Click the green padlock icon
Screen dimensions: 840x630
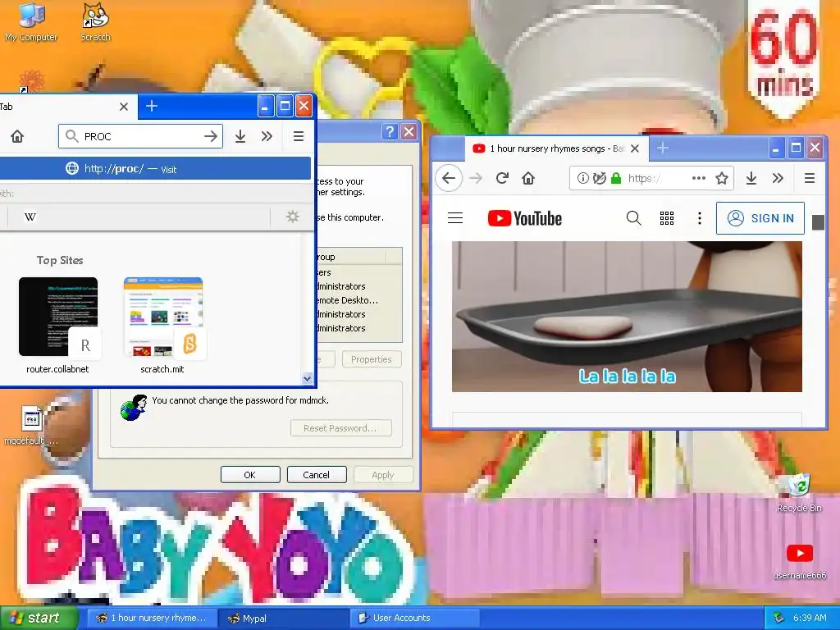click(616, 178)
